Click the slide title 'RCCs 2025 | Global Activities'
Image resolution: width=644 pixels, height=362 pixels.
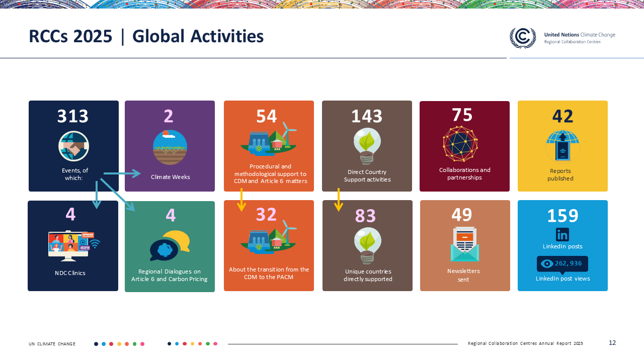[146, 37]
